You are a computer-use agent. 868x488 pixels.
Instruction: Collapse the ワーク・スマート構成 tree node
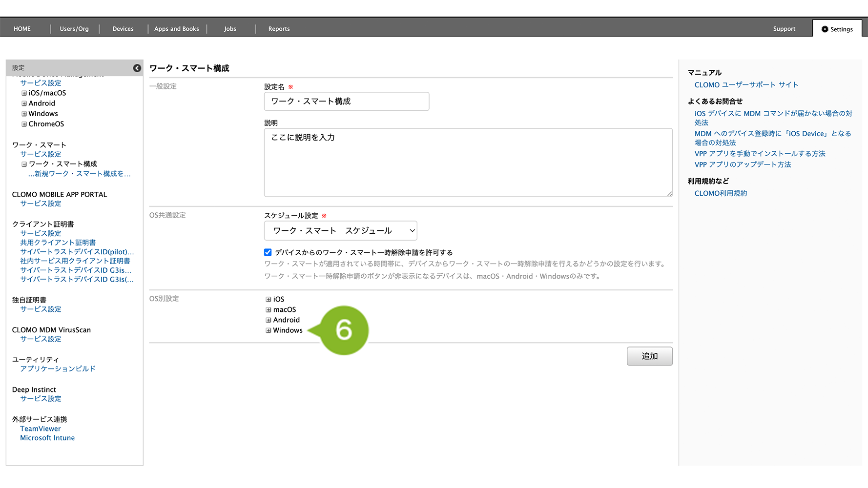coord(24,164)
